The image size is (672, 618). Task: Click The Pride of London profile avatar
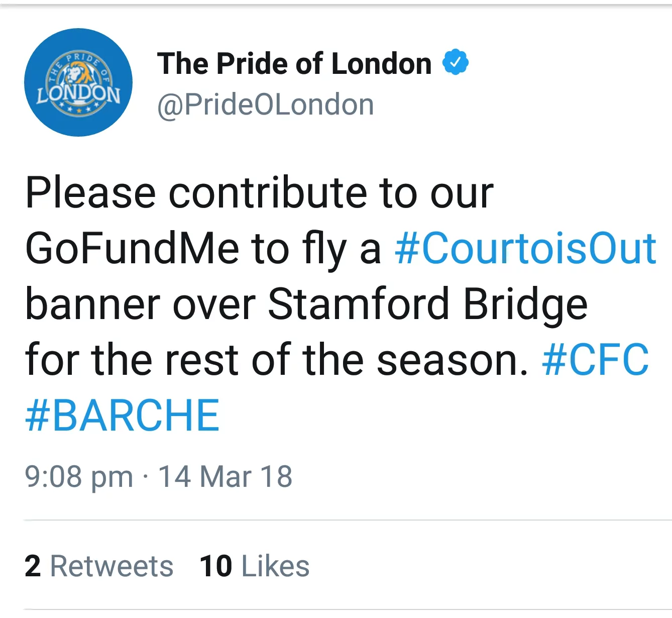point(78,82)
